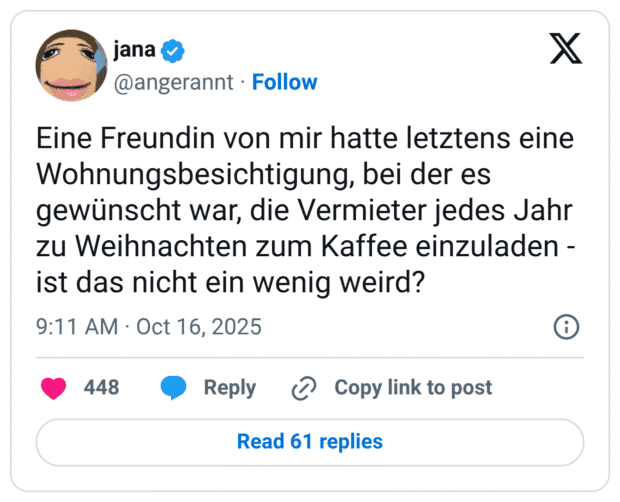Screen dimensions: 620x502
Task: Select the "Copy link to post" text
Action: pyautogui.click(x=413, y=388)
